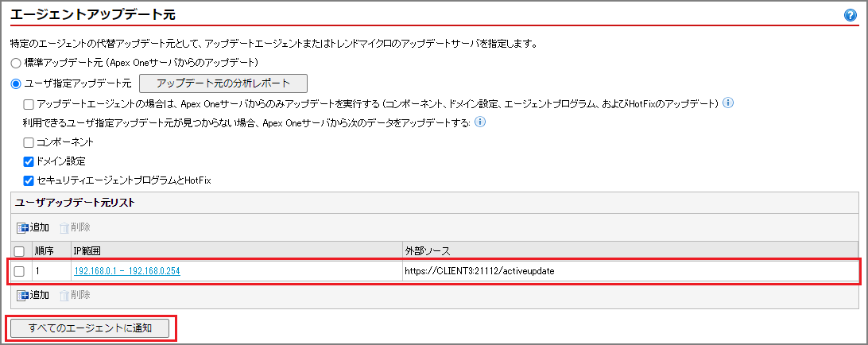Click the 削除 trash icon above the table

point(64,227)
